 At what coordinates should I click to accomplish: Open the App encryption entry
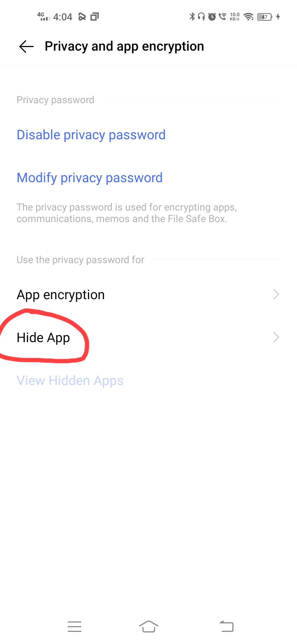click(148, 294)
